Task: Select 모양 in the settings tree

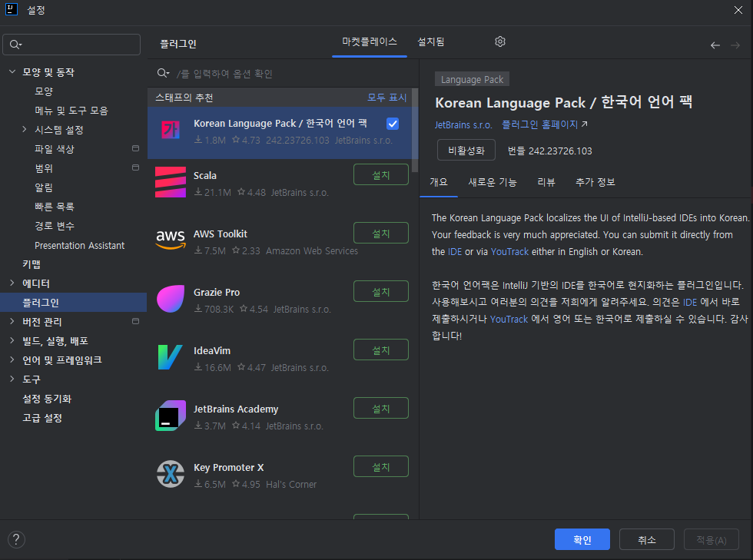Action: coord(44,91)
